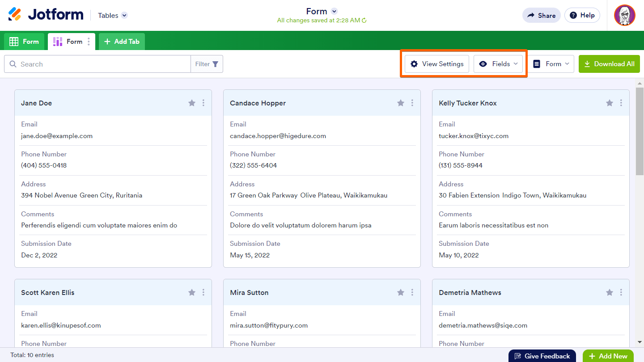Click the Download All button
644x362 pixels.
pyautogui.click(x=609, y=64)
